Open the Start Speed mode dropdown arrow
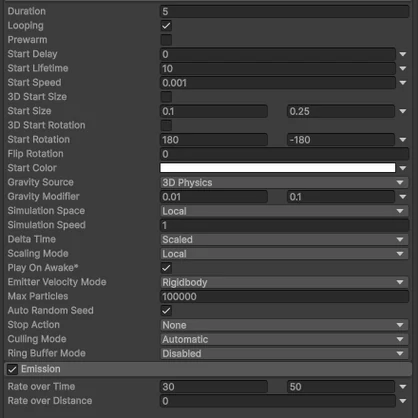The image size is (418, 418). 403,83
